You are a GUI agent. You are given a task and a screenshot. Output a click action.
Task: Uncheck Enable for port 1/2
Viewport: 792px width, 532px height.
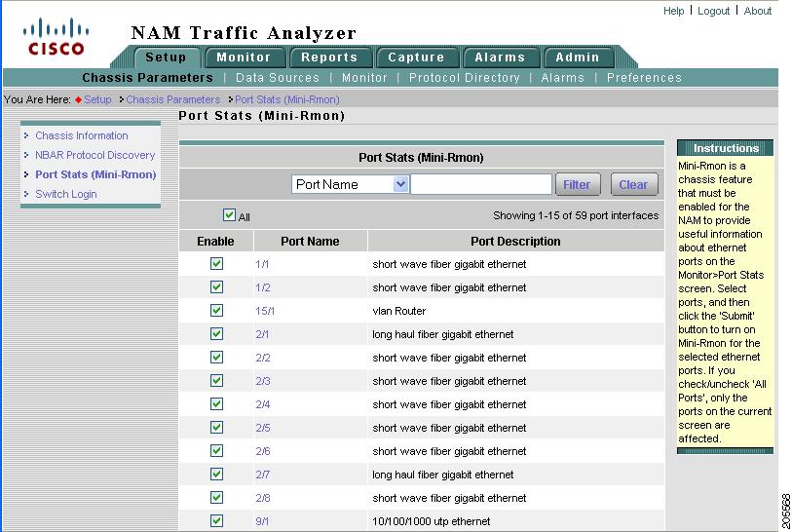tap(216, 287)
